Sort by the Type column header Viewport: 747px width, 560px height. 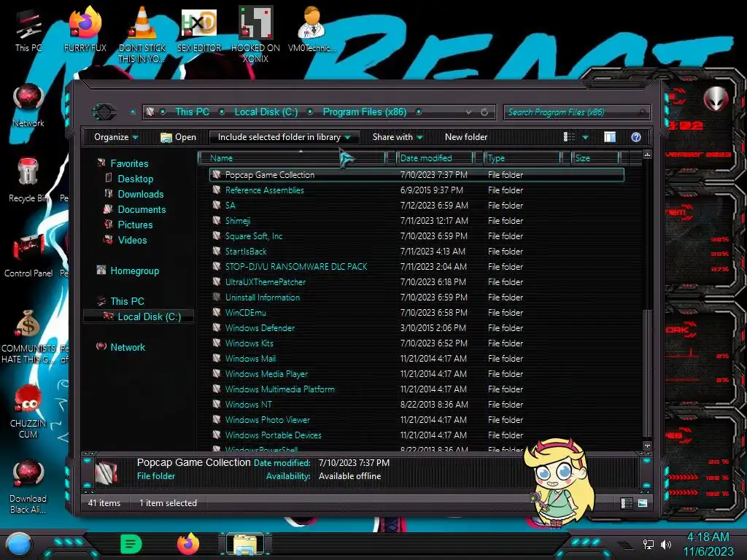(522, 157)
